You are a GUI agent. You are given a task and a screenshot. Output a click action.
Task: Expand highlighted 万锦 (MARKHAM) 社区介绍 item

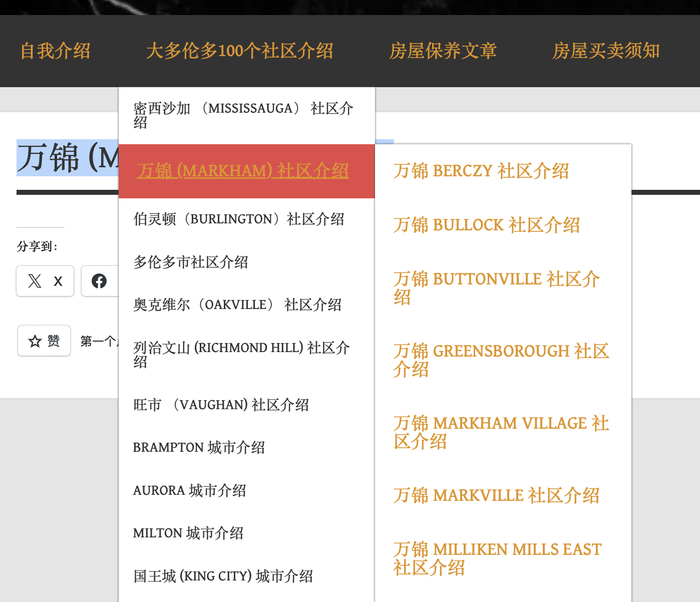243,171
